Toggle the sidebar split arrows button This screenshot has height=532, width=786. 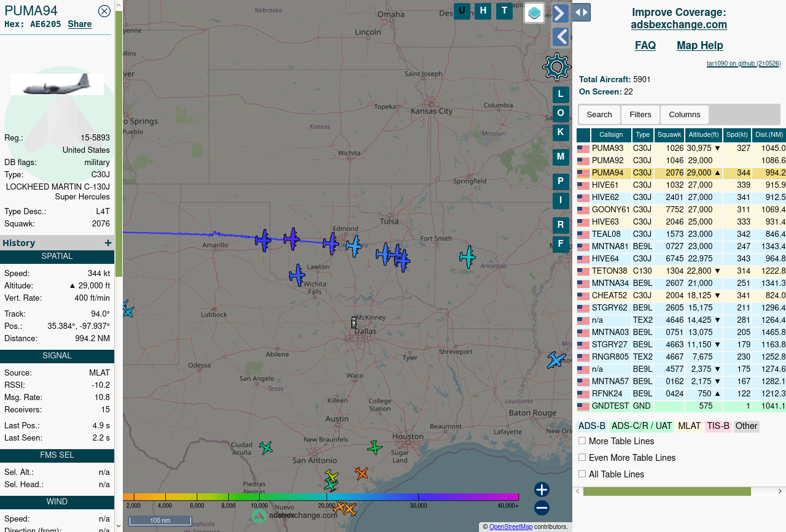pos(582,12)
